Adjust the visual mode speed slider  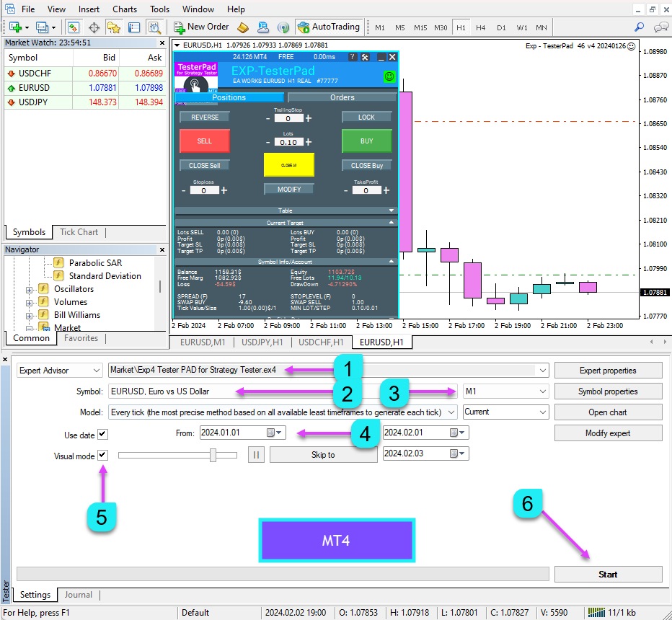(213, 454)
